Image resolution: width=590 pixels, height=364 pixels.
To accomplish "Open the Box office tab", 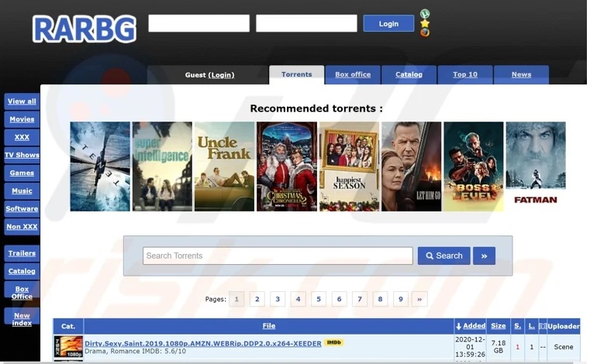I will point(353,74).
